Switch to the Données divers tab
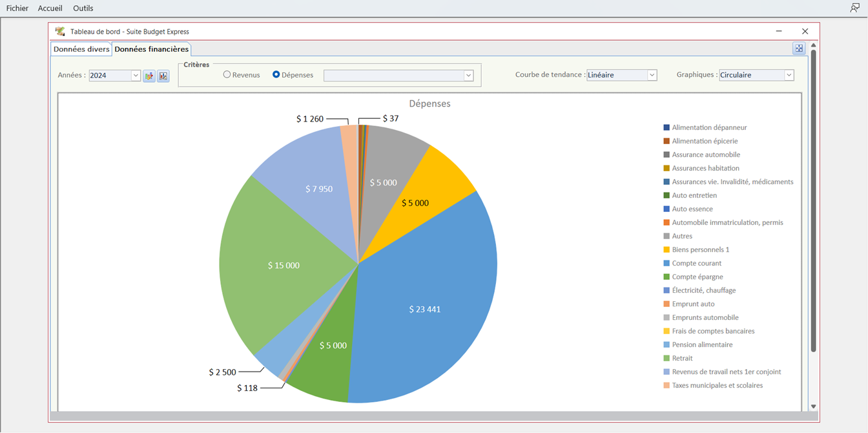Viewport: 868px width, 433px height. click(81, 49)
